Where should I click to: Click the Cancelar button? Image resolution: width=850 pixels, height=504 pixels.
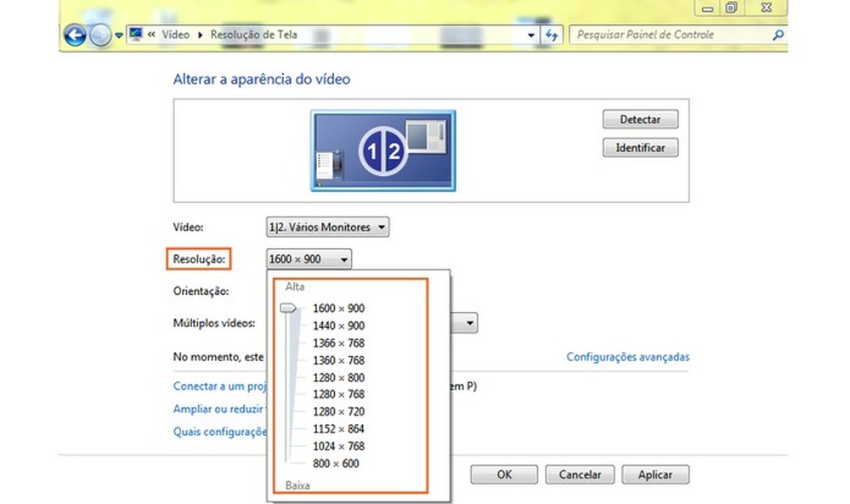(x=580, y=474)
